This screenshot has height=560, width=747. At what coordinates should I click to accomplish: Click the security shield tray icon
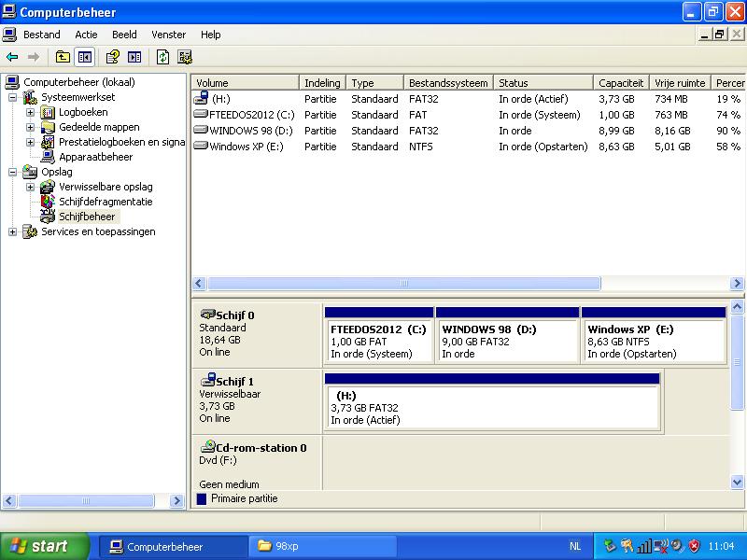(x=695, y=546)
